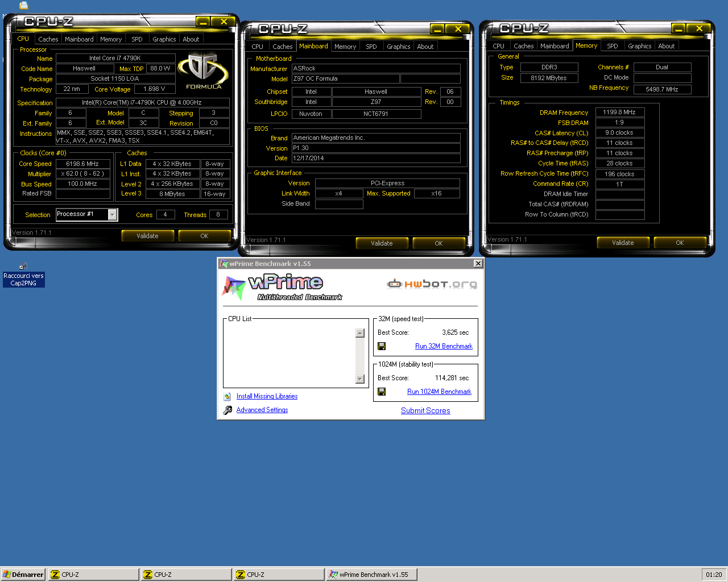Minimize the middle CPU-Z Mainboard window
This screenshot has height=582, width=728.
(x=437, y=29)
